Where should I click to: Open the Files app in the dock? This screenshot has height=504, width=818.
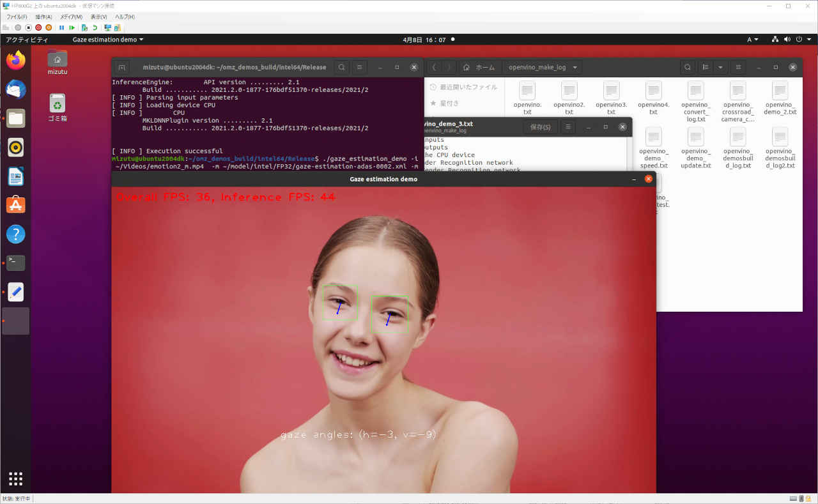pyautogui.click(x=16, y=118)
